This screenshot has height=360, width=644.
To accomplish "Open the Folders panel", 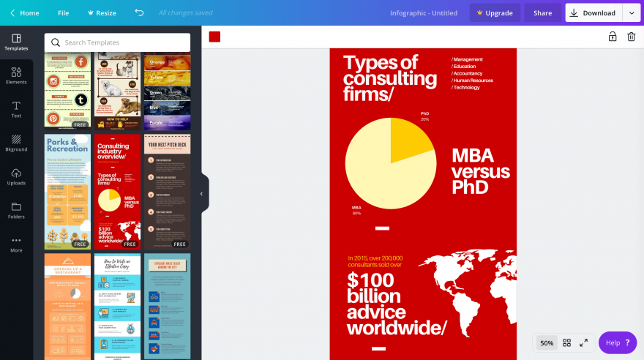I will (x=16, y=210).
